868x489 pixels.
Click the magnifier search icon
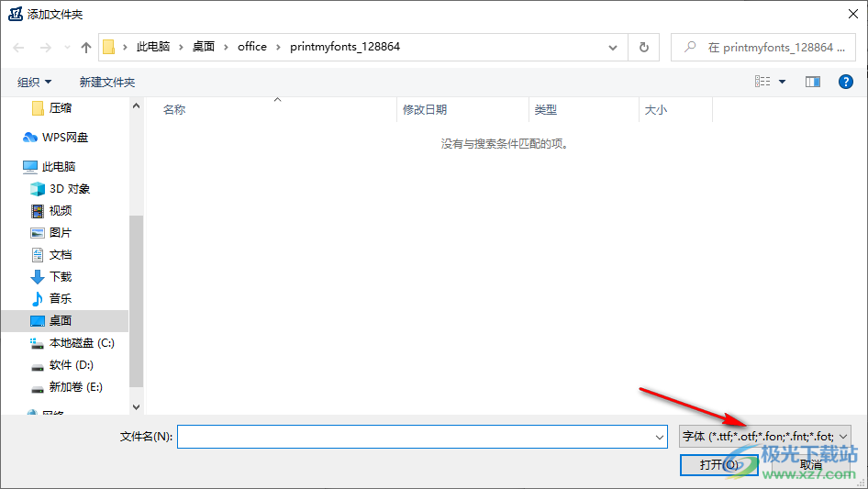point(690,47)
